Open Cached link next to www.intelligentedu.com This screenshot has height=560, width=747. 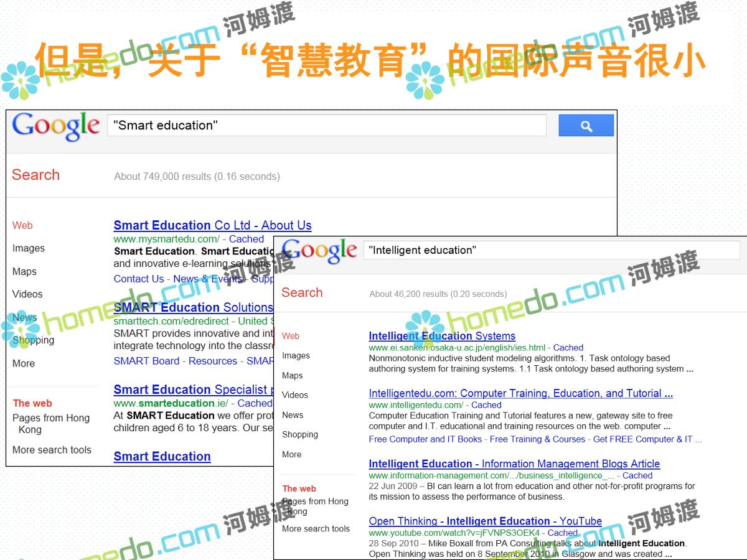click(486, 405)
